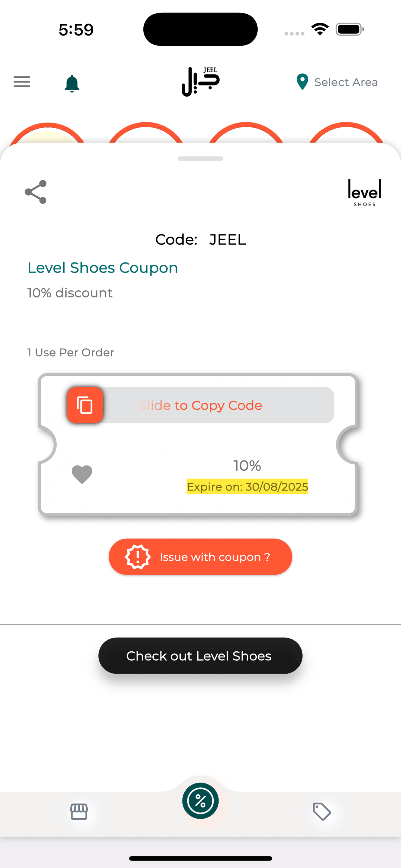Tap Check out Level Shoes button
The height and width of the screenshot is (868, 401).
click(x=200, y=656)
